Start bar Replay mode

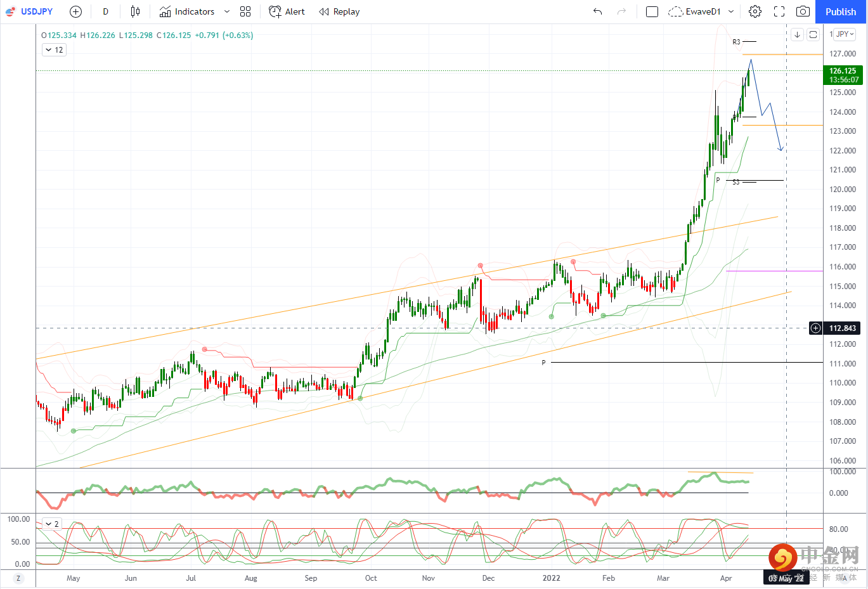coord(339,11)
